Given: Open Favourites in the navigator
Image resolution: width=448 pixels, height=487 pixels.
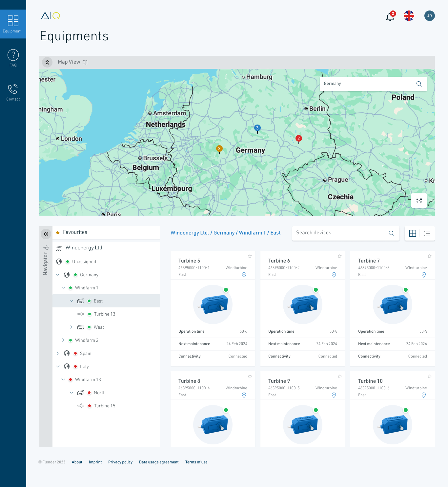Looking at the screenshot, I should point(75,232).
